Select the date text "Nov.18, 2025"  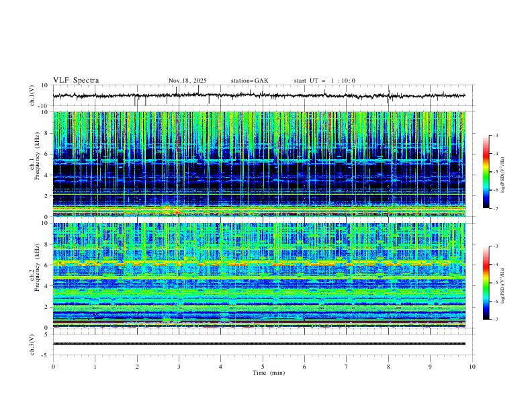[187, 81]
